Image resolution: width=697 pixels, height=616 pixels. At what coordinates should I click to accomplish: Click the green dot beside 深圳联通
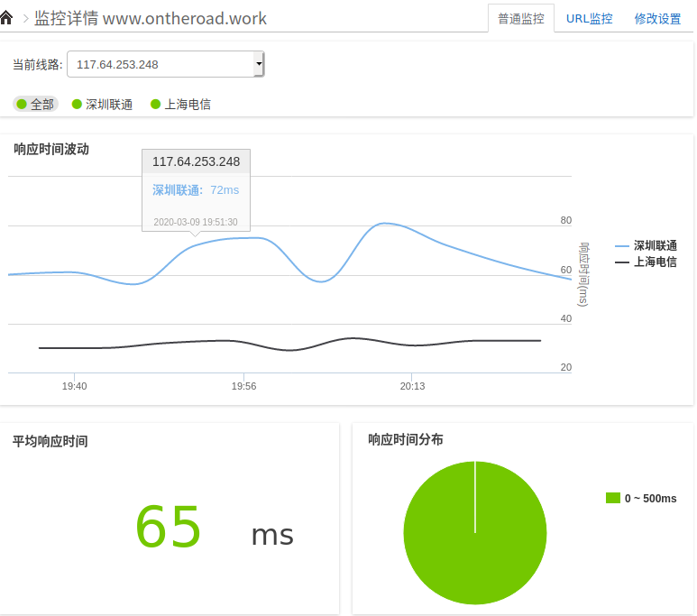pos(77,105)
